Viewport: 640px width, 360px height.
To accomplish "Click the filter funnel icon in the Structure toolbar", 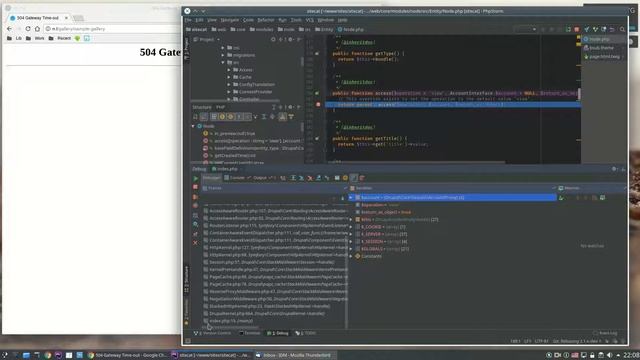I will (x=291, y=117).
